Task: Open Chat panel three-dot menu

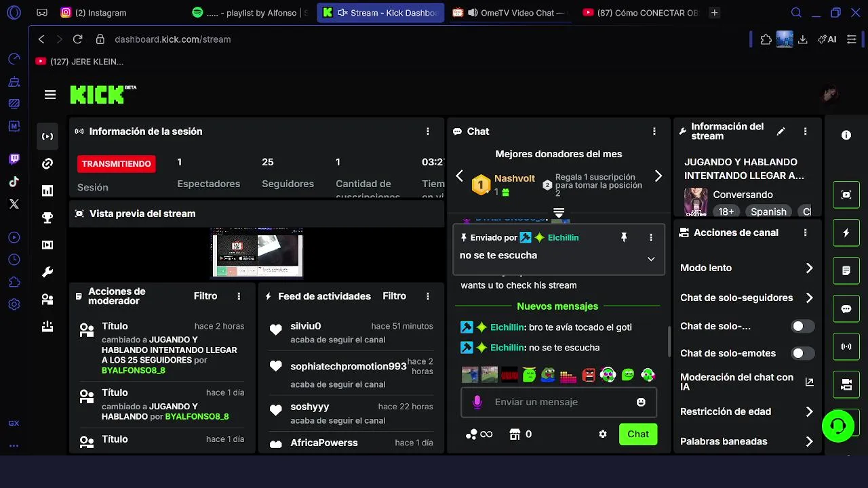Action: click(654, 131)
